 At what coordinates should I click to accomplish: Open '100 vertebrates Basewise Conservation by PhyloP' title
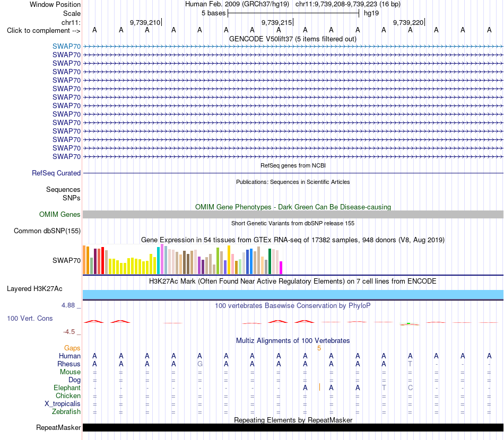tap(293, 305)
